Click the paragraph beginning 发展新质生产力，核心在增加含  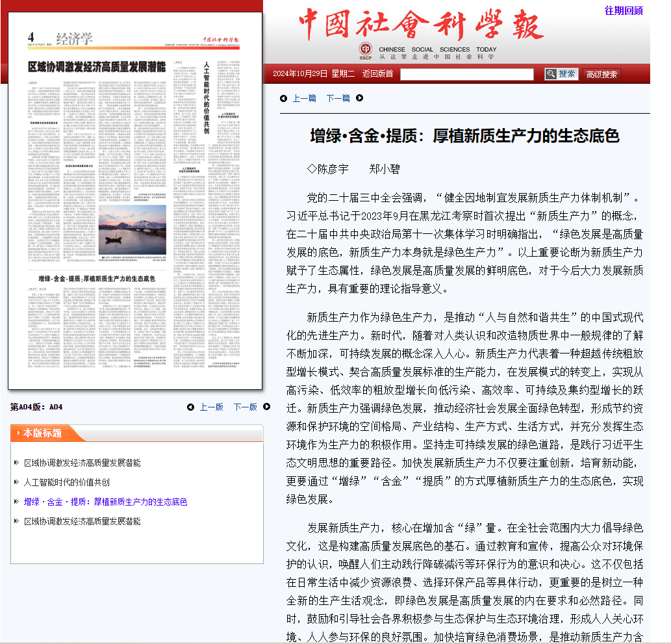click(x=464, y=582)
